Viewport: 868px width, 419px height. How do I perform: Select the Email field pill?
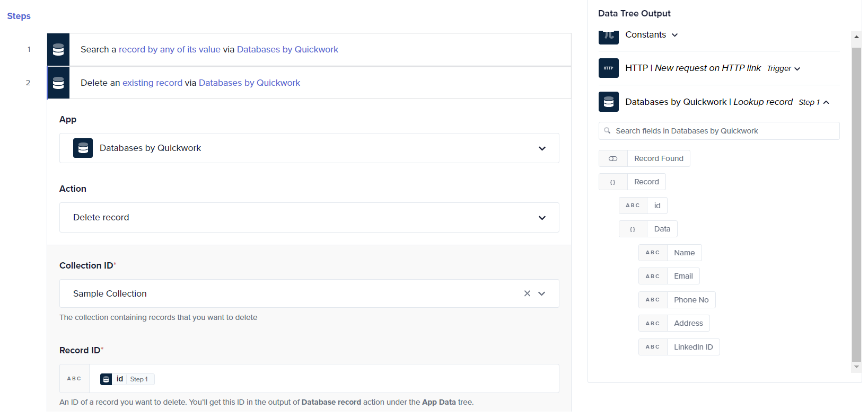[669, 276]
